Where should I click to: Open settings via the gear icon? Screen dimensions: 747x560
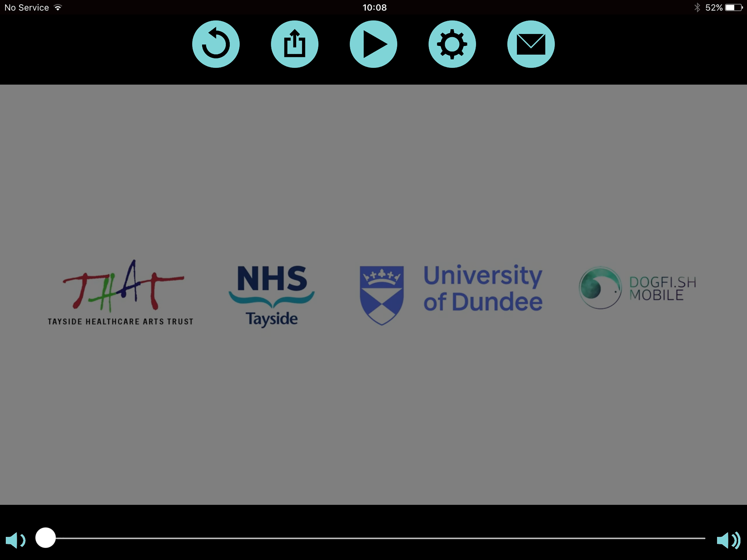452,44
